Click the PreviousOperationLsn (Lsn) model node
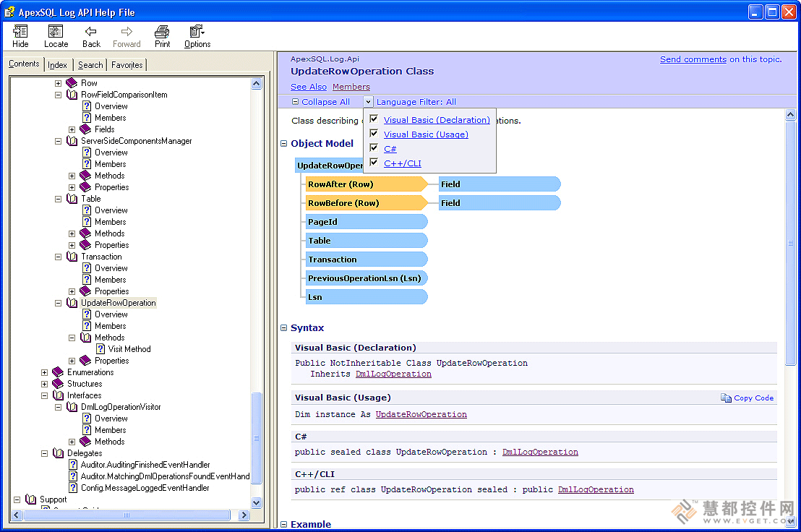 pos(367,278)
